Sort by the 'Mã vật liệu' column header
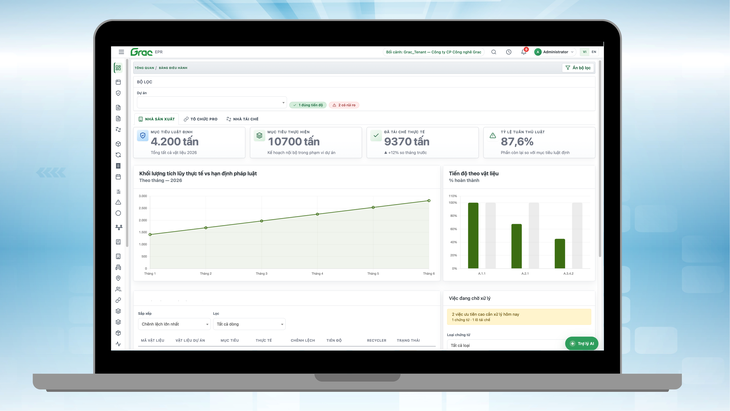The height and width of the screenshot is (411, 730). click(x=152, y=341)
